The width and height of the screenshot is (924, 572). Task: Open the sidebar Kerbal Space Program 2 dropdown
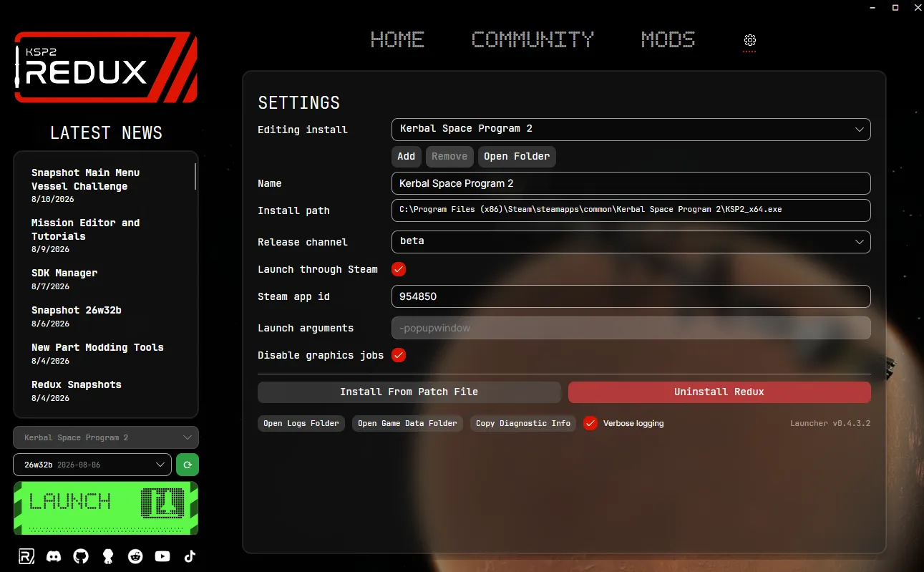(x=106, y=437)
